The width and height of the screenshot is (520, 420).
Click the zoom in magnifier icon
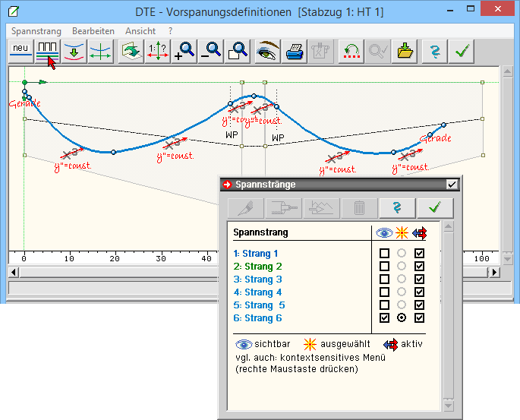(184, 51)
